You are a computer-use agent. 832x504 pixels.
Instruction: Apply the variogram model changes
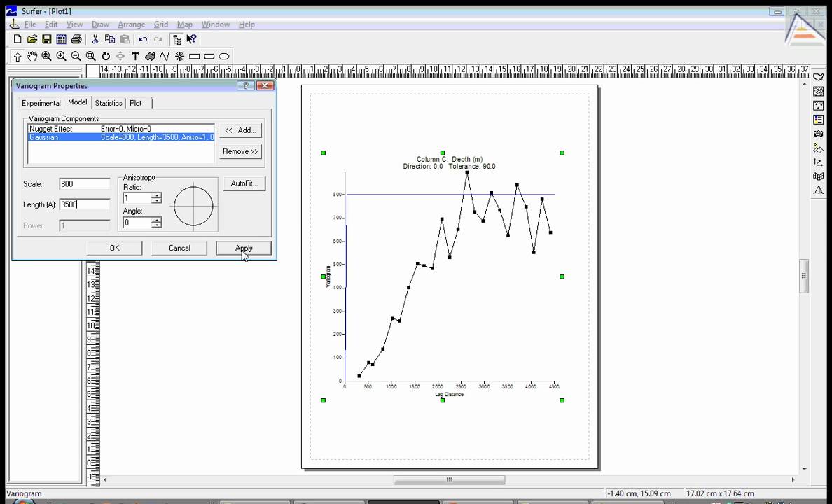pyautogui.click(x=244, y=248)
